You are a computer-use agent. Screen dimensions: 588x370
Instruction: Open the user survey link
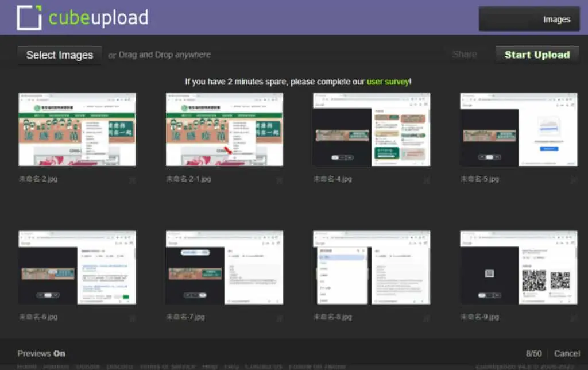click(388, 82)
